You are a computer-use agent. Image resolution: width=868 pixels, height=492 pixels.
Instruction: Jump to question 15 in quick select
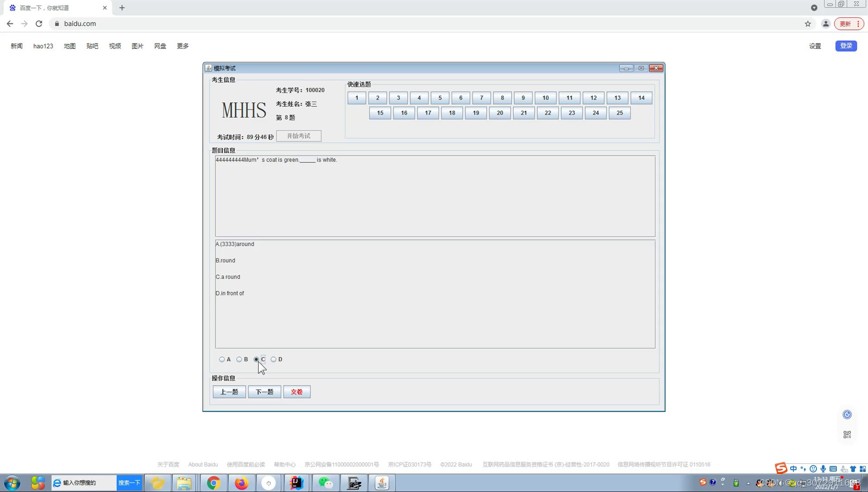[380, 113]
